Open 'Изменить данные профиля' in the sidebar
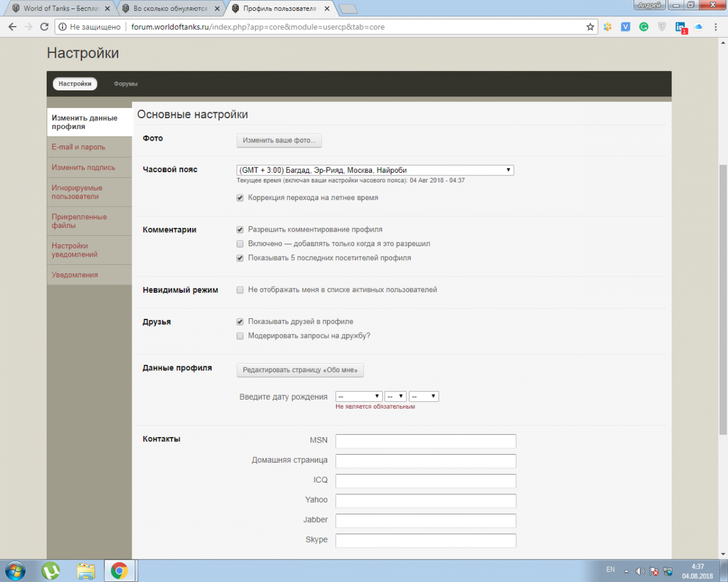This screenshot has height=582, width=728. (89, 122)
